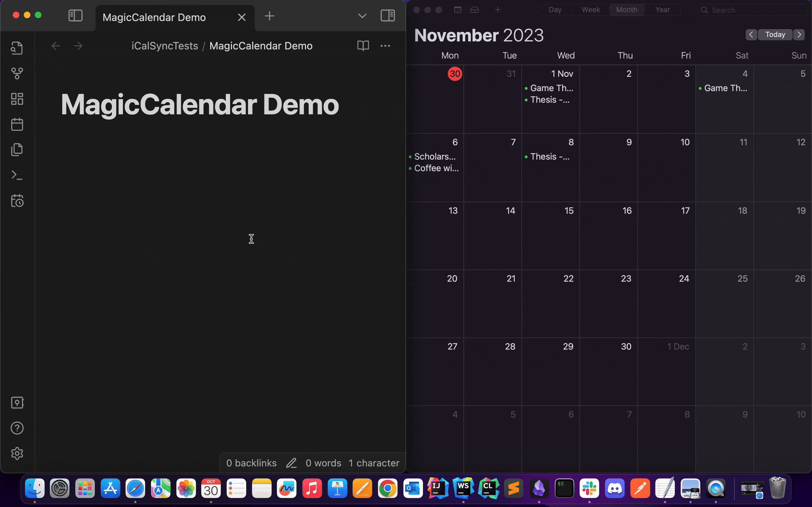Switch to reading view book icon
The width and height of the screenshot is (812, 507).
363,46
